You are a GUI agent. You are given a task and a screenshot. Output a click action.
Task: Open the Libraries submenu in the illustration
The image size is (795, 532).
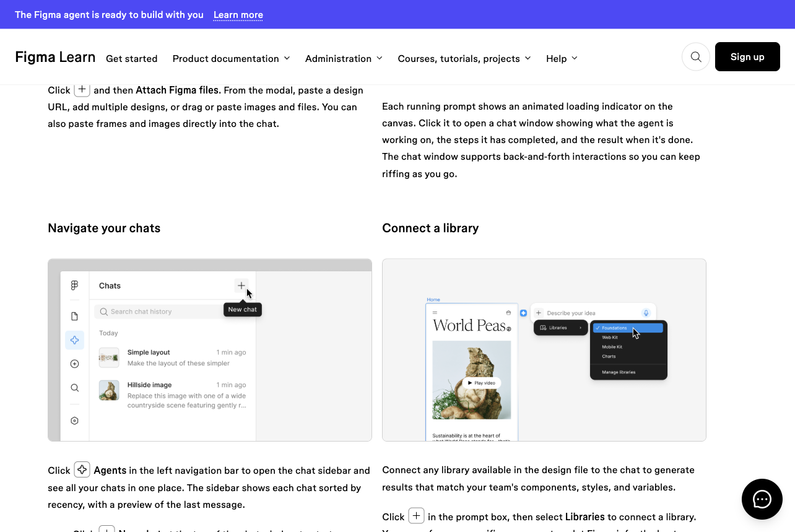click(x=561, y=328)
